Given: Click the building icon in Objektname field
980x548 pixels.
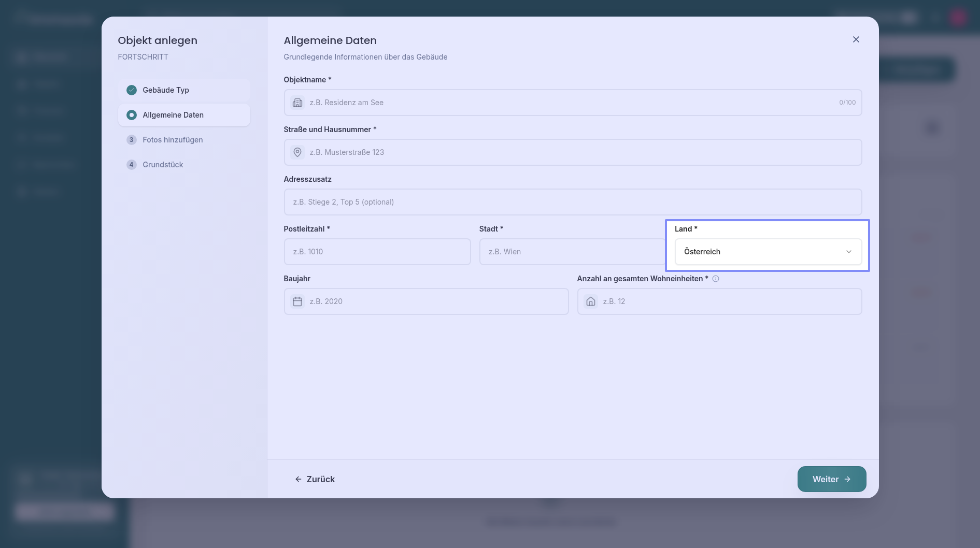Looking at the screenshot, I should point(297,103).
